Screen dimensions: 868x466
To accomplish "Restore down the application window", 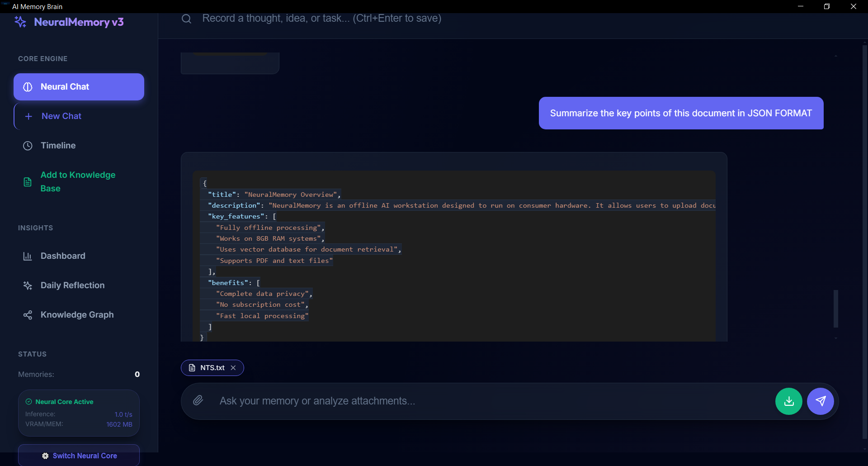I will click(x=827, y=6).
